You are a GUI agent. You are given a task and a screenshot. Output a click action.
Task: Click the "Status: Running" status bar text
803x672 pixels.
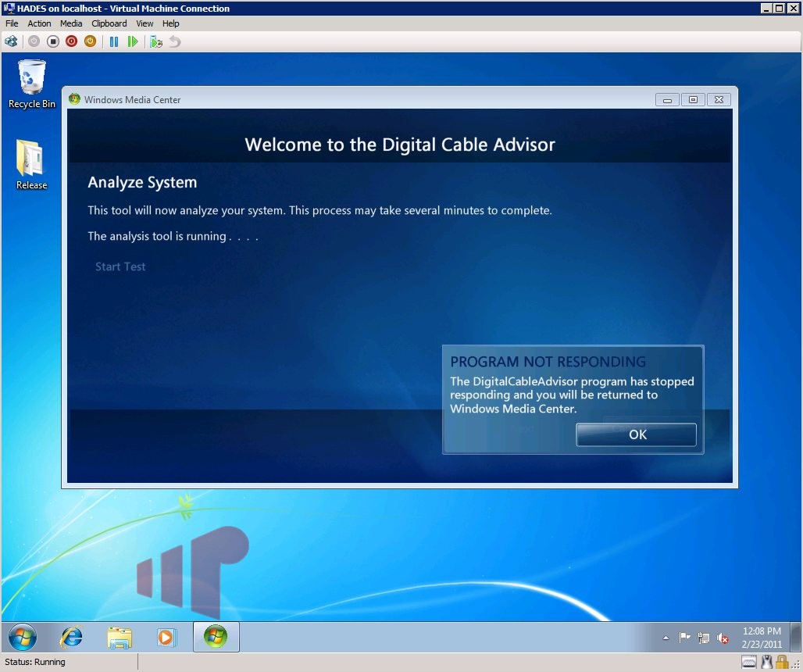(35, 662)
